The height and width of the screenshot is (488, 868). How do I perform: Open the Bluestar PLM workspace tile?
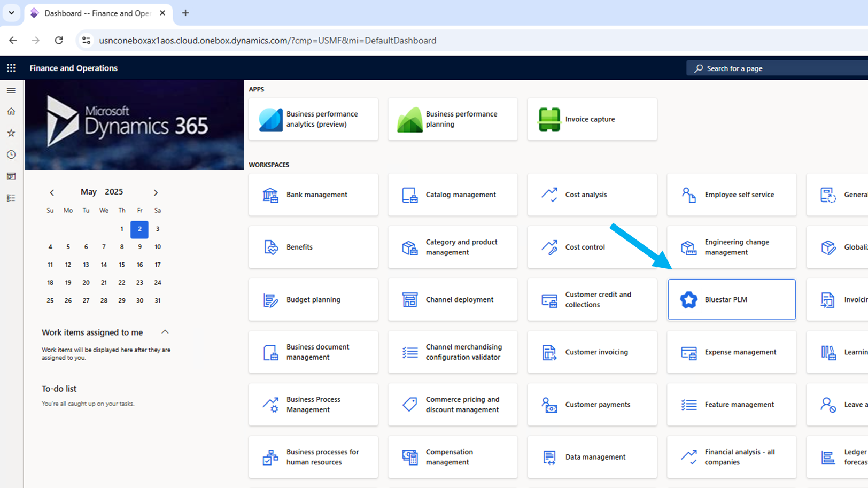pos(731,299)
